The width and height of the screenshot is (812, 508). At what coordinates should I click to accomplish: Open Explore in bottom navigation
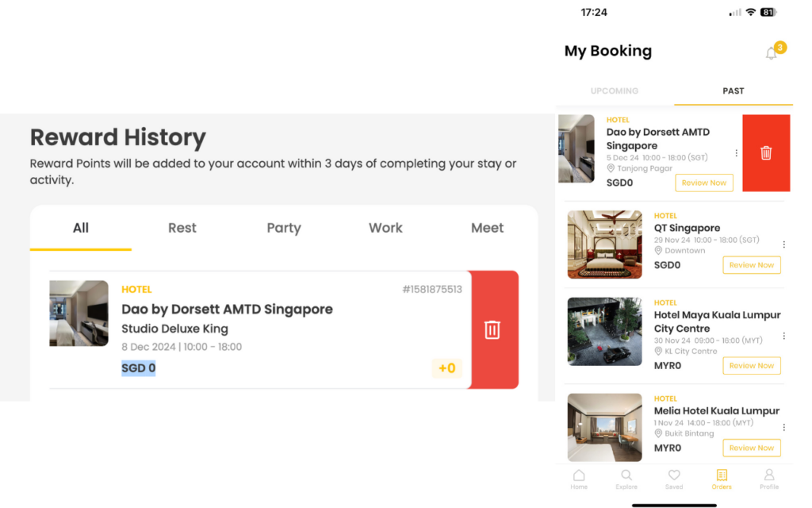pyautogui.click(x=626, y=479)
